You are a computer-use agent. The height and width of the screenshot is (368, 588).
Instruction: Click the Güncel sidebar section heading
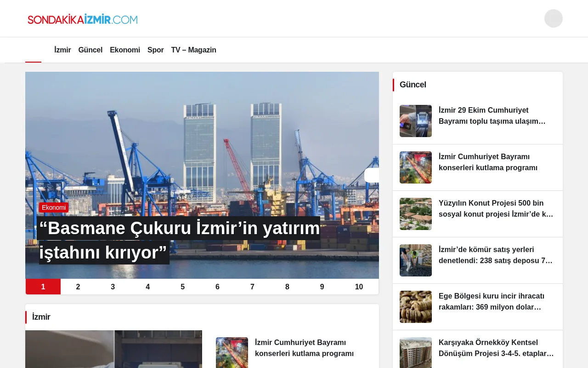(413, 85)
